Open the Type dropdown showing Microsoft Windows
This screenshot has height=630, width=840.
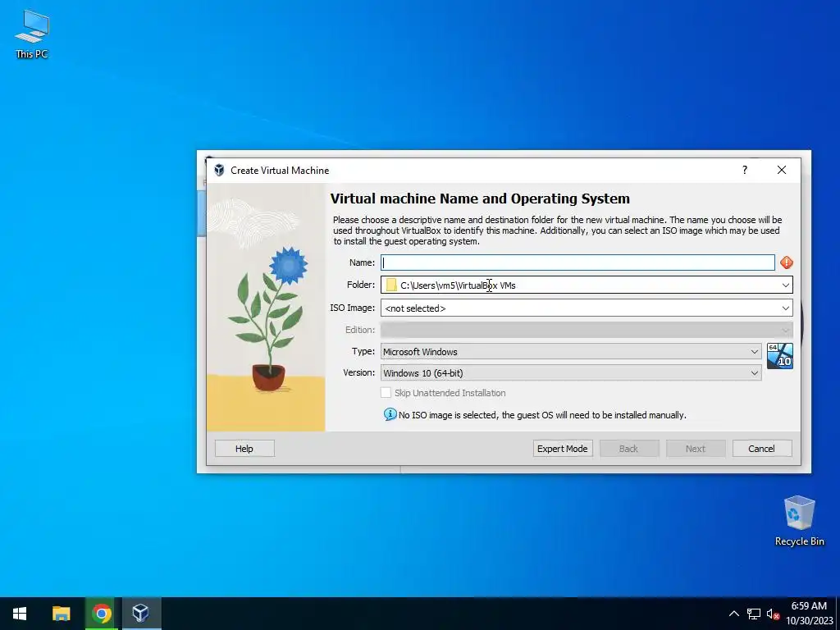point(571,351)
